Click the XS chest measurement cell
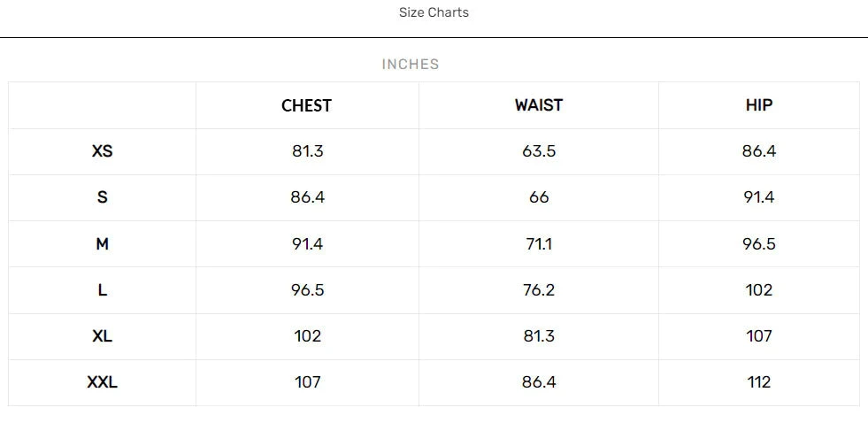Image resolution: width=868 pixels, height=423 pixels. [308, 151]
